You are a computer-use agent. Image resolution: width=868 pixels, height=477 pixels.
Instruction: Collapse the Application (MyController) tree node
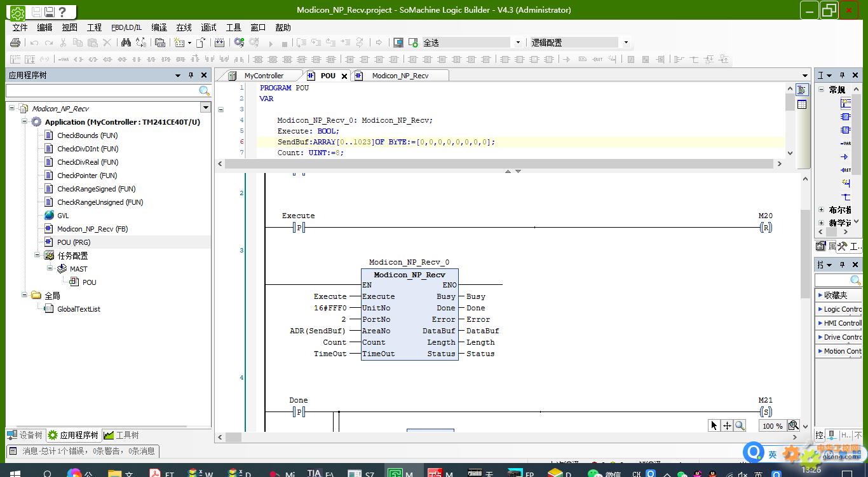25,121
